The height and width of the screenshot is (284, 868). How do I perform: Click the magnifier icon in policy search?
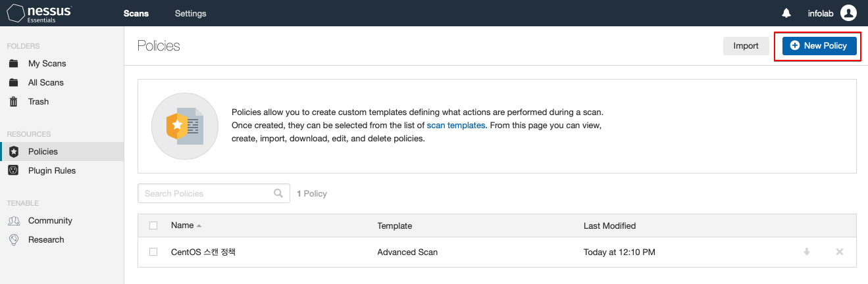(278, 193)
